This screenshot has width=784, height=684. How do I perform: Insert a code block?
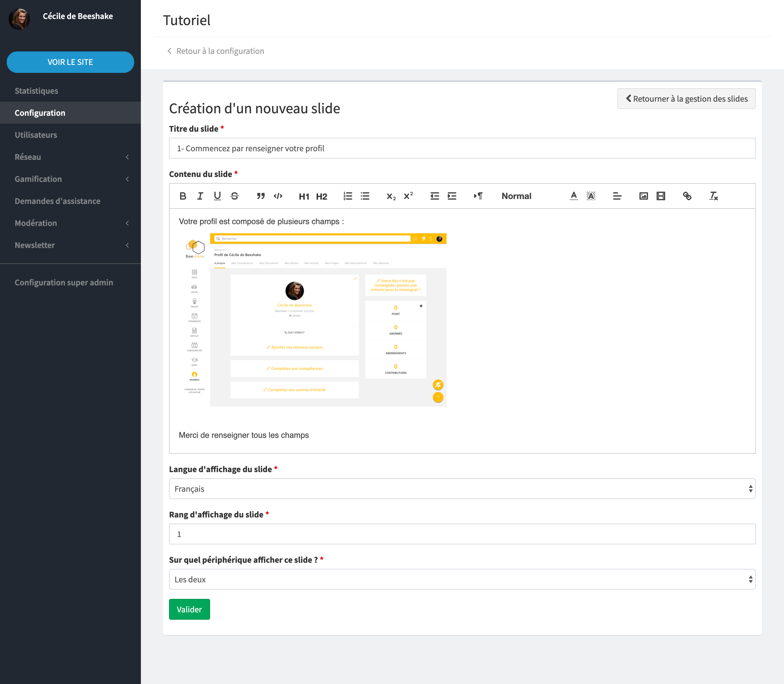[x=278, y=196]
